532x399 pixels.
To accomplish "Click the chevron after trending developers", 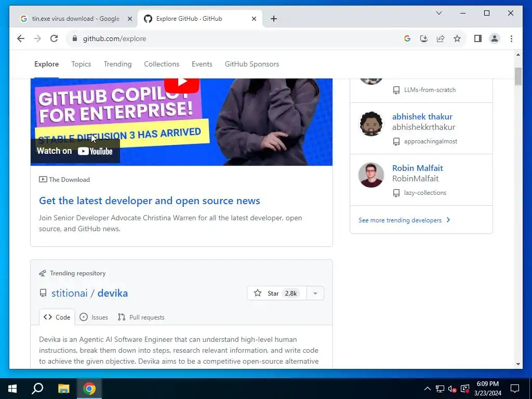I will tap(448, 220).
